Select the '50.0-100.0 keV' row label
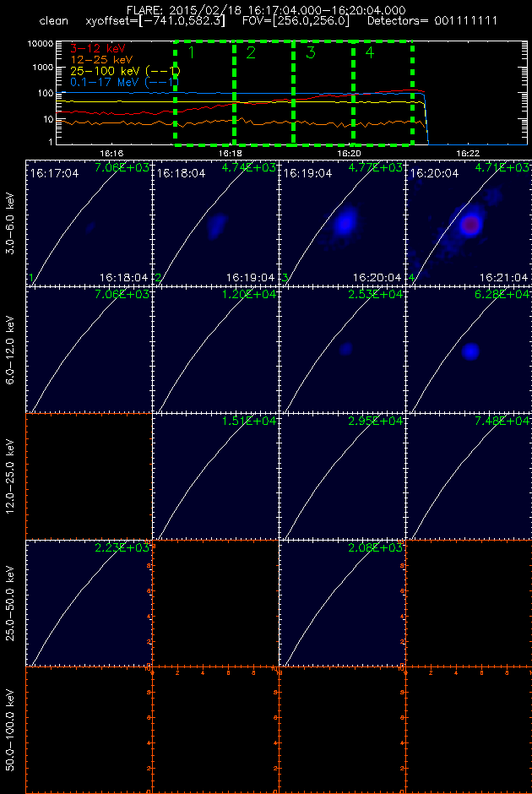Screen dimensions: 532x794 click(x=11, y=731)
